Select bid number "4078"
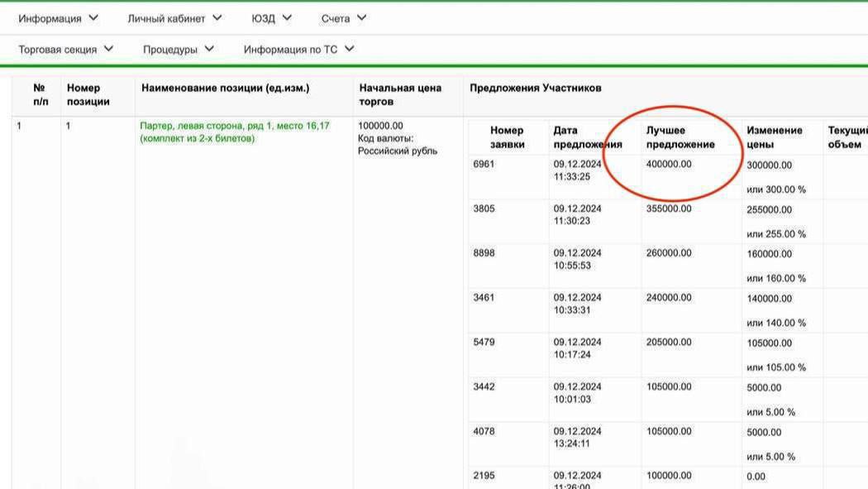Screen dimensions: 868x489 [484, 431]
